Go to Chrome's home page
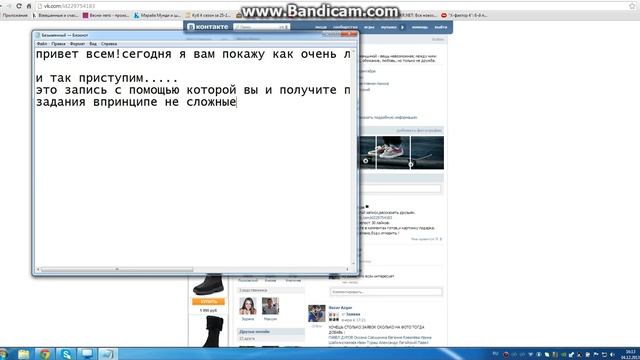640x360 pixels. (x=29, y=6)
